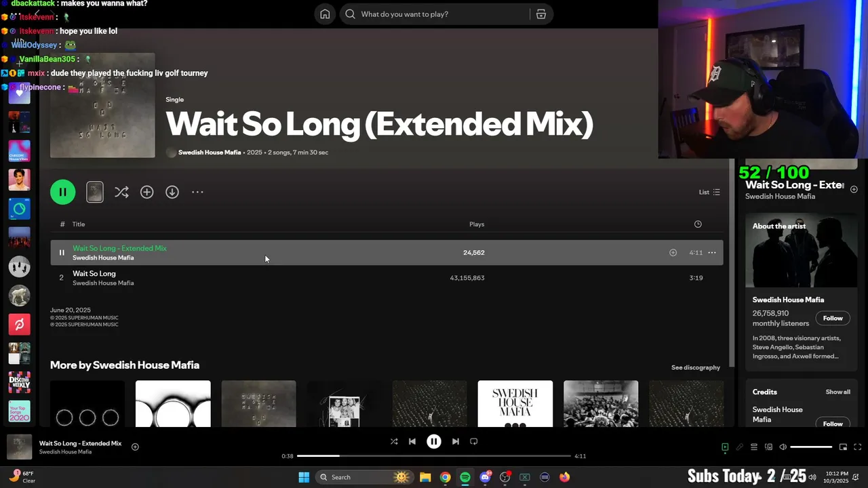The width and height of the screenshot is (868, 488).
Task: Open 'More by Swedish House Mafia' heading
Action: pyautogui.click(x=125, y=365)
